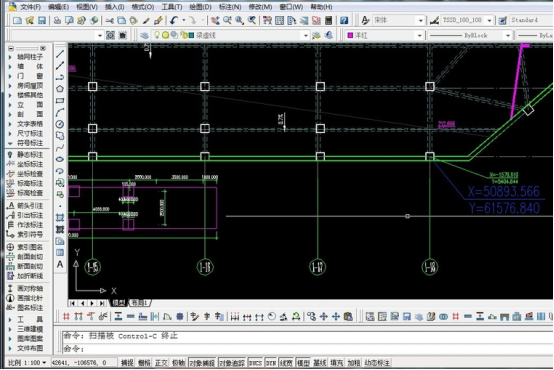Select the Circle draw tool
This screenshot has width=554, height=370.
(60, 124)
